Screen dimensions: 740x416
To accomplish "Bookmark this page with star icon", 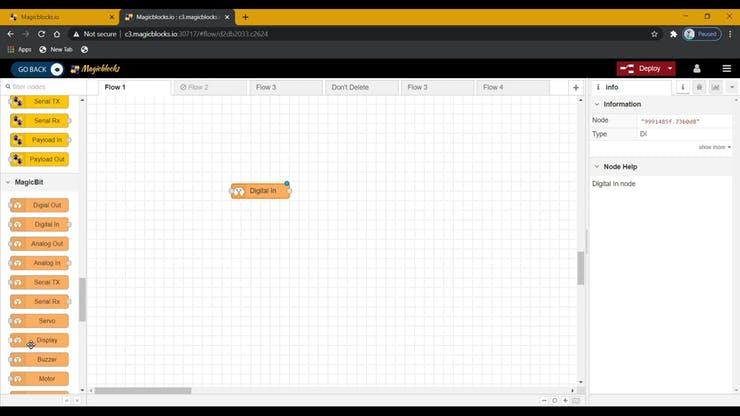I will pos(654,34).
